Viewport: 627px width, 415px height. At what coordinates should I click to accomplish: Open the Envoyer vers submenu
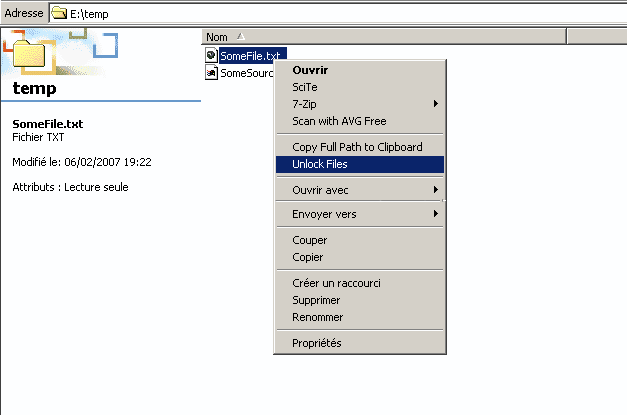[x=359, y=214]
